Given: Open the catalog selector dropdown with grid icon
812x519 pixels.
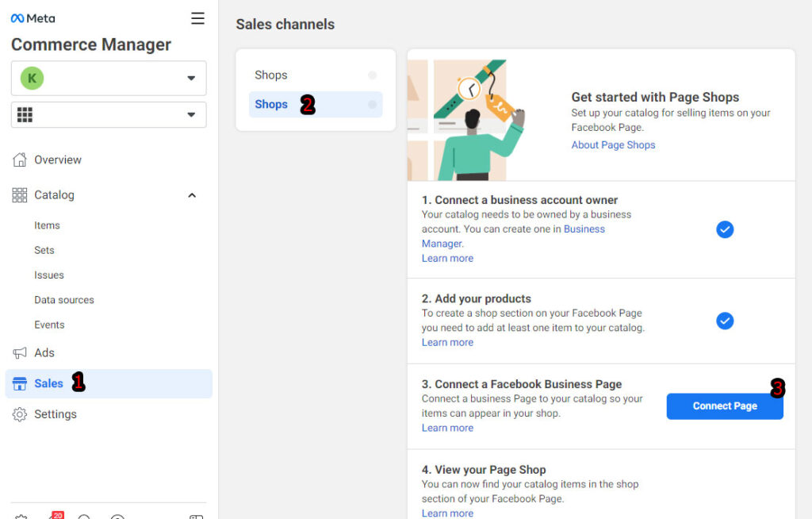Looking at the screenshot, I should click(109, 115).
